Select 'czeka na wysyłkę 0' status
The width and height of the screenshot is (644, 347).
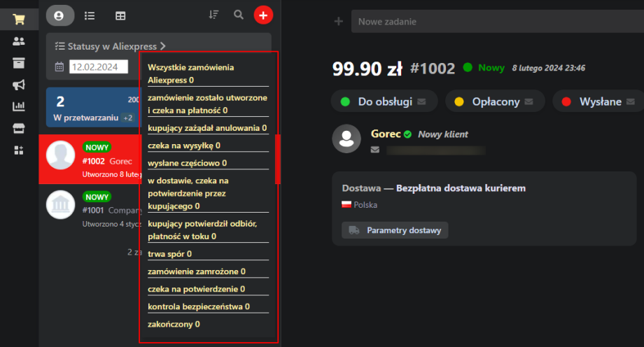[x=184, y=146]
